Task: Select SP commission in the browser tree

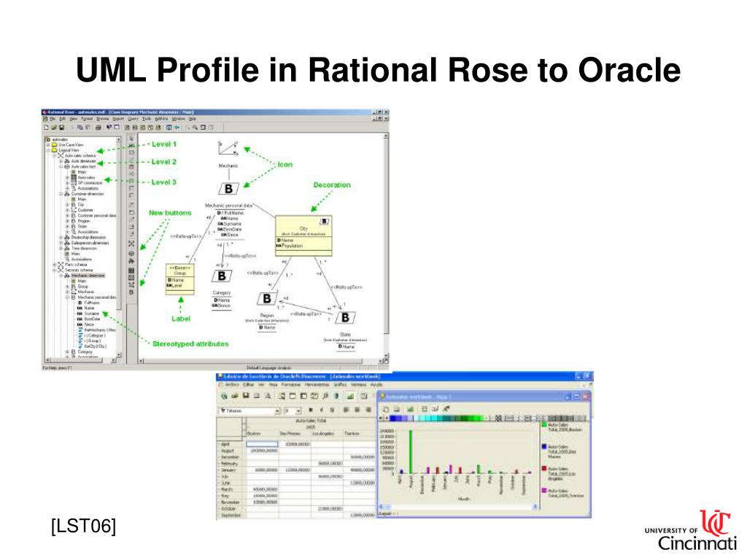Action: [90, 183]
